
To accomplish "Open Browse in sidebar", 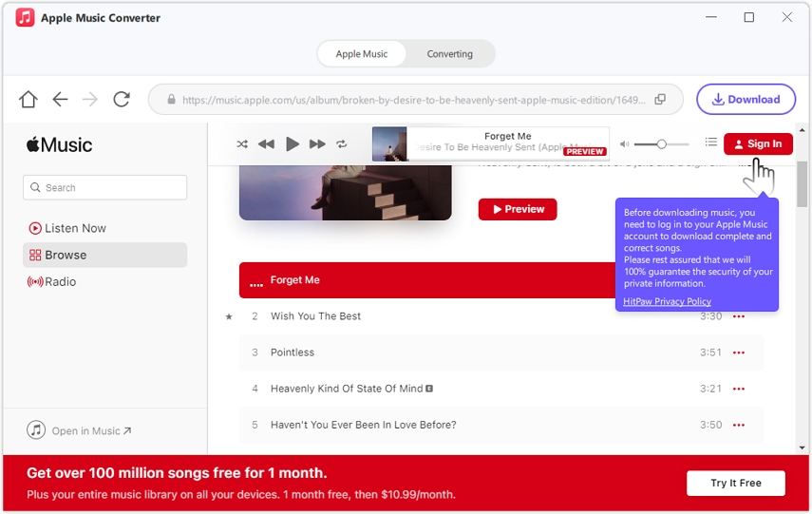I will click(x=105, y=255).
